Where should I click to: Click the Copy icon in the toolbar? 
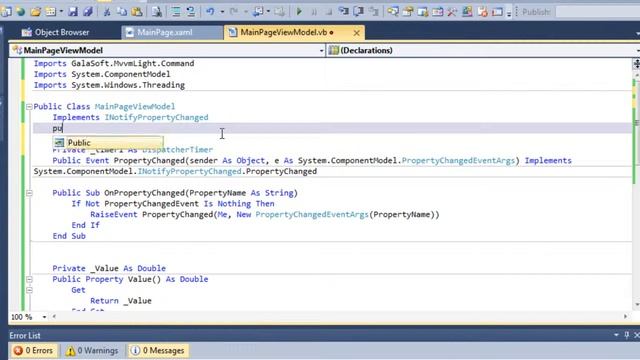pyautogui.click(x=122, y=12)
